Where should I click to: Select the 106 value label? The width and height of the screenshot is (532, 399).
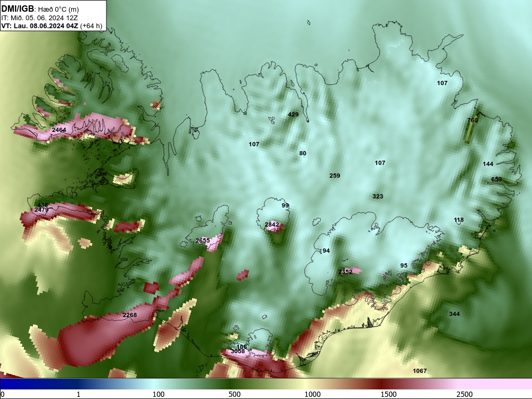coord(242,347)
